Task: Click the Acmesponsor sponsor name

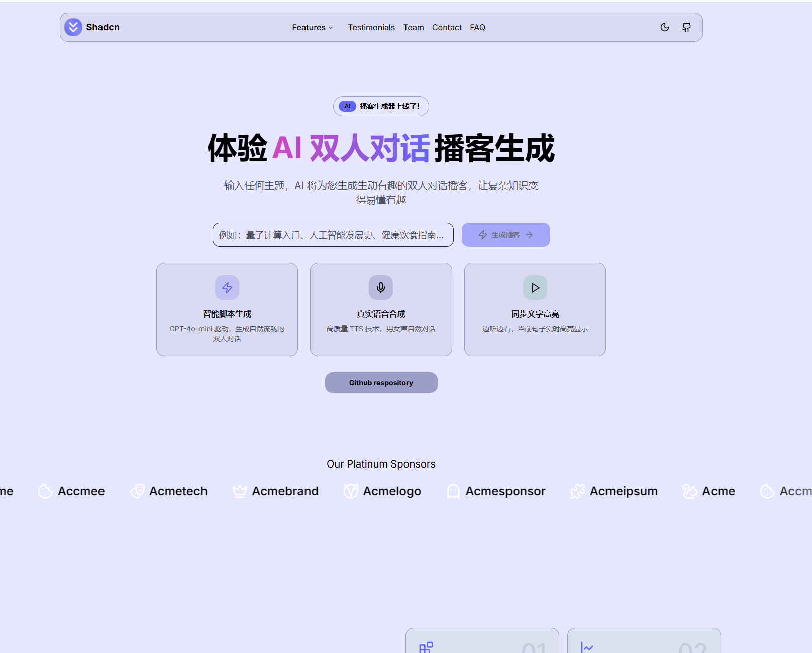Action: click(x=505, y=491)
